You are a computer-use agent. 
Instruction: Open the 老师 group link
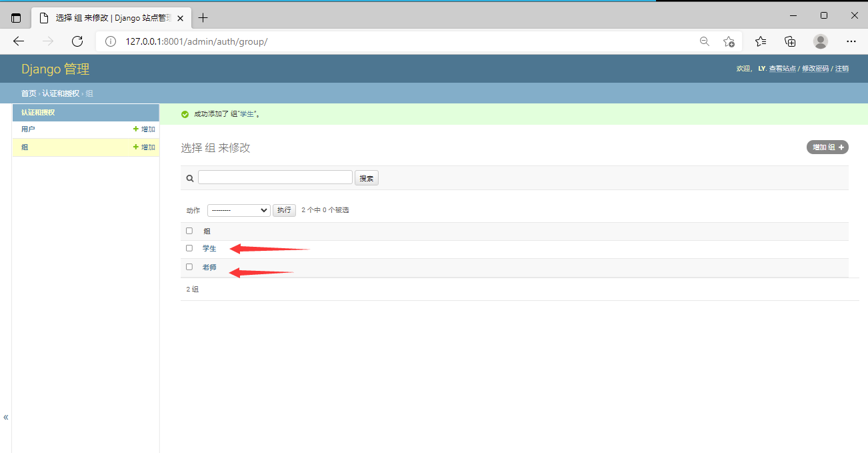[209, 268]
